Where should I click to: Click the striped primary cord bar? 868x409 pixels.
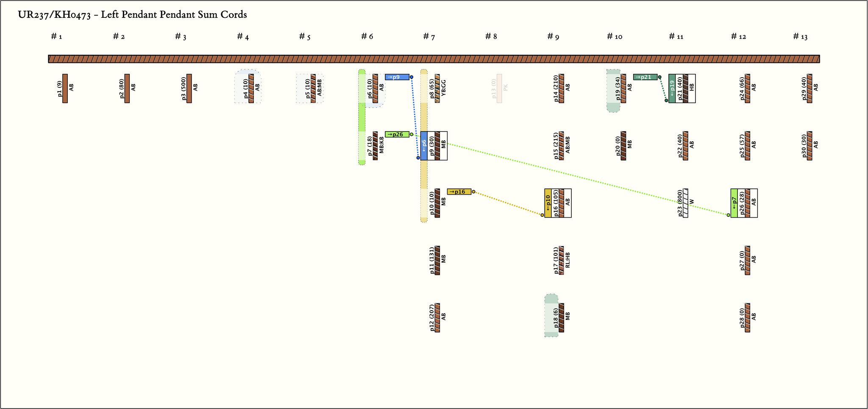(434, 59)
